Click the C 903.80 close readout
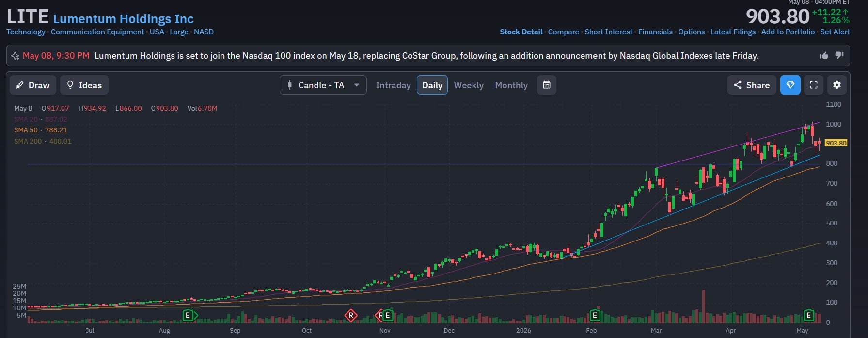 pyautogui.click(x=165, y=108)
